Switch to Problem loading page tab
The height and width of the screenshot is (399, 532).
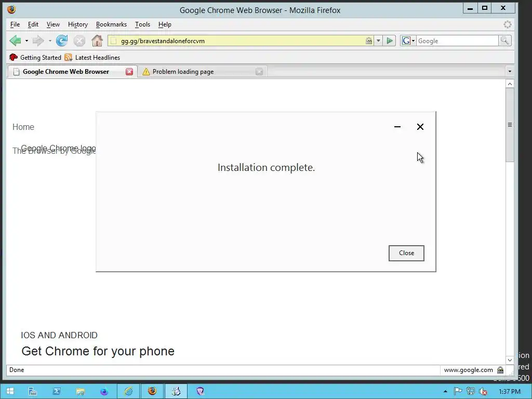(x=183, y=72)
